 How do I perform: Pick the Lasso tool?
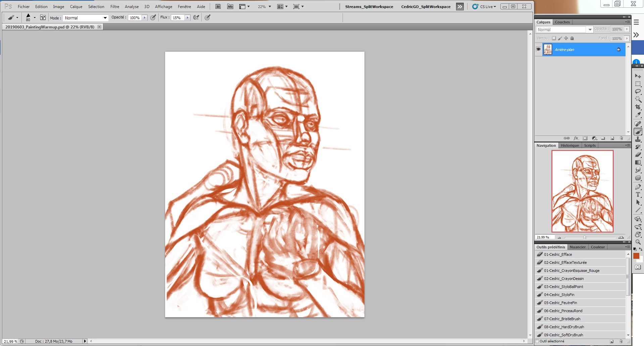(x=638, y=92)
